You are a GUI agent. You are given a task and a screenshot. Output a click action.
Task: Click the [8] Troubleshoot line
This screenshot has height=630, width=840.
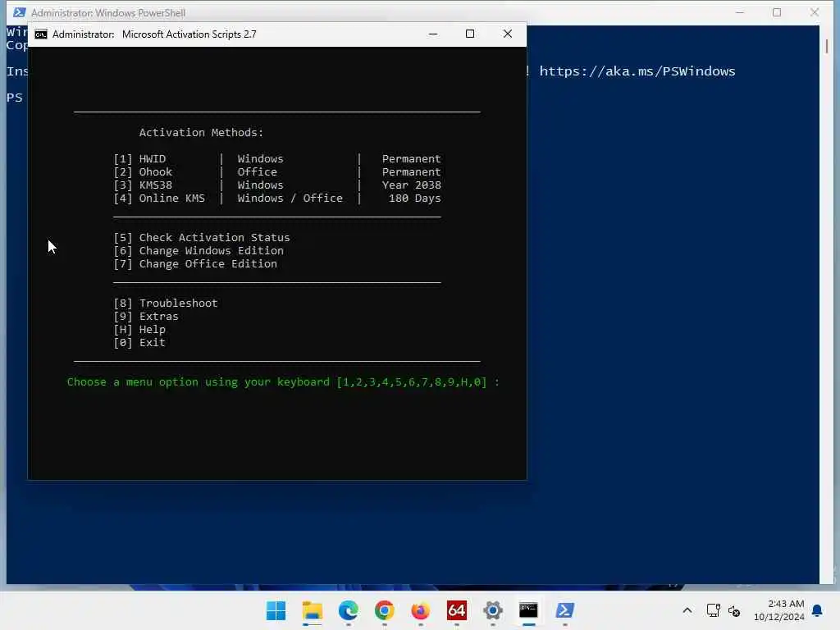(x=166, y=304)
